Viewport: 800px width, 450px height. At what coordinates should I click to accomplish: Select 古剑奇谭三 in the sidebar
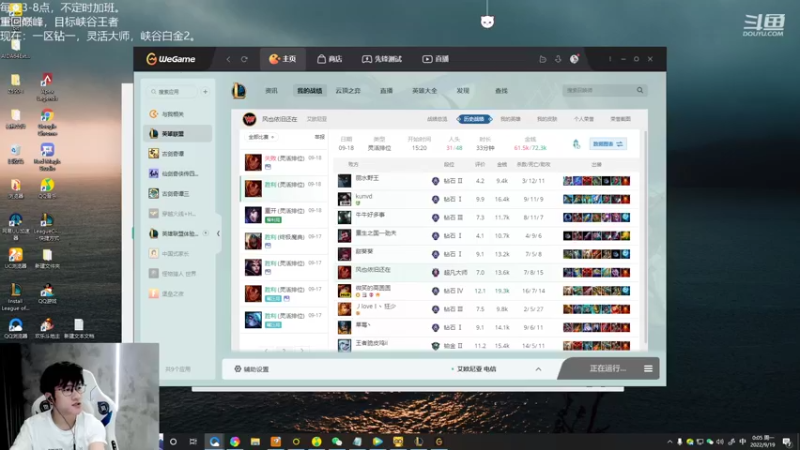pos(178,193)
